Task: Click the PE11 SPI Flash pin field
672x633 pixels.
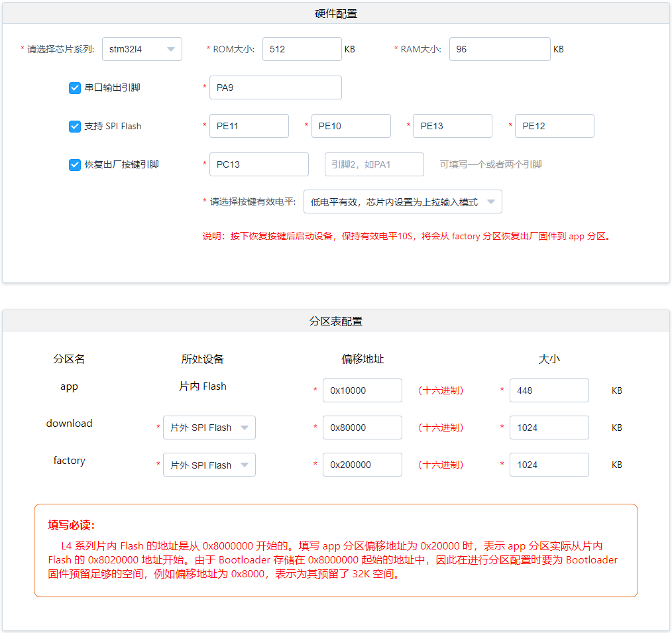Action: pos(249,126)
